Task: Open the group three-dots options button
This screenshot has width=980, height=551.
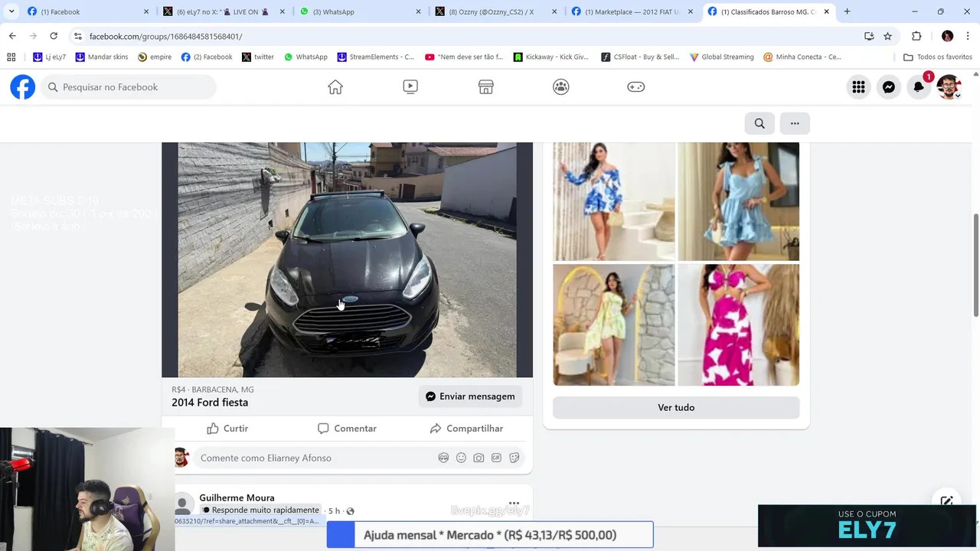Action: 795,123
